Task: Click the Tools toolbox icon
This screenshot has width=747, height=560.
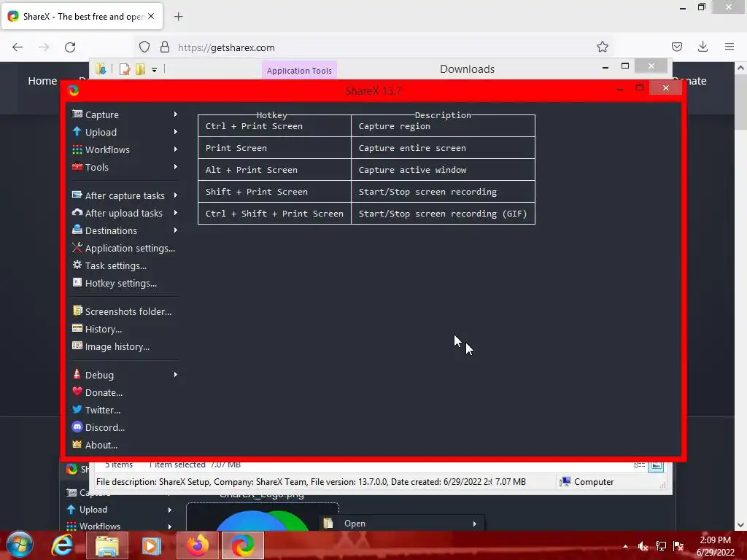Action: (77, 167)
